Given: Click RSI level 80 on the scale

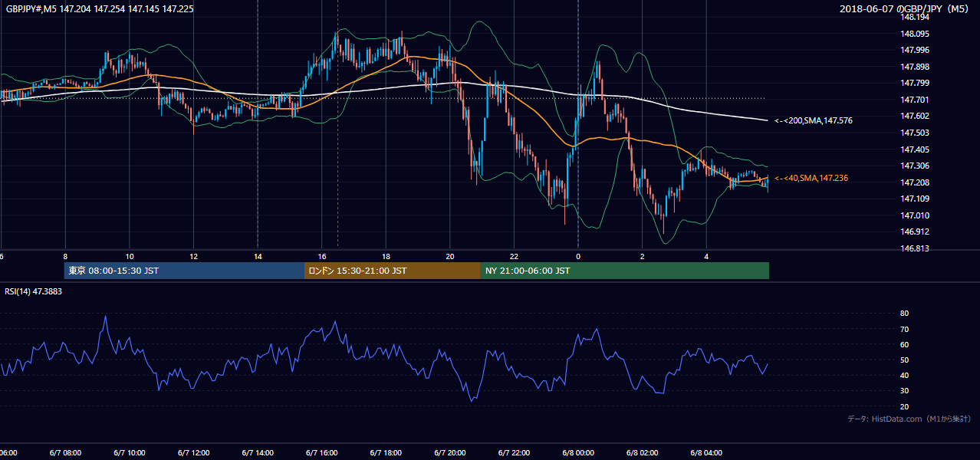Looking at the screenshot, I should pyautogui.click(x=905, y=314).
